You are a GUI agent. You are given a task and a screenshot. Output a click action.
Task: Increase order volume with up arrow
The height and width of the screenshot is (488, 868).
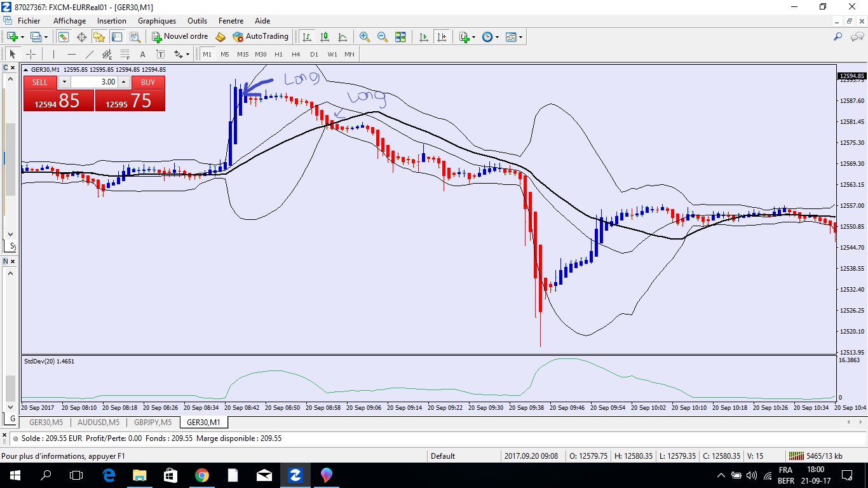pos(124,82)
